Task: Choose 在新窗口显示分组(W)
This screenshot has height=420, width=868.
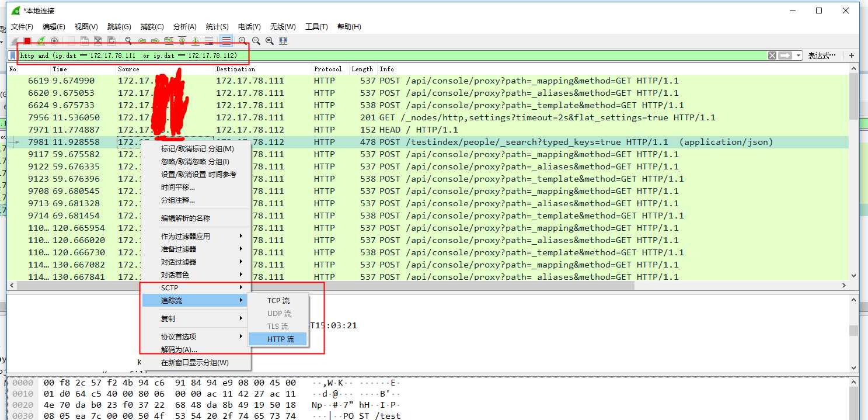Action: (197, 363)
